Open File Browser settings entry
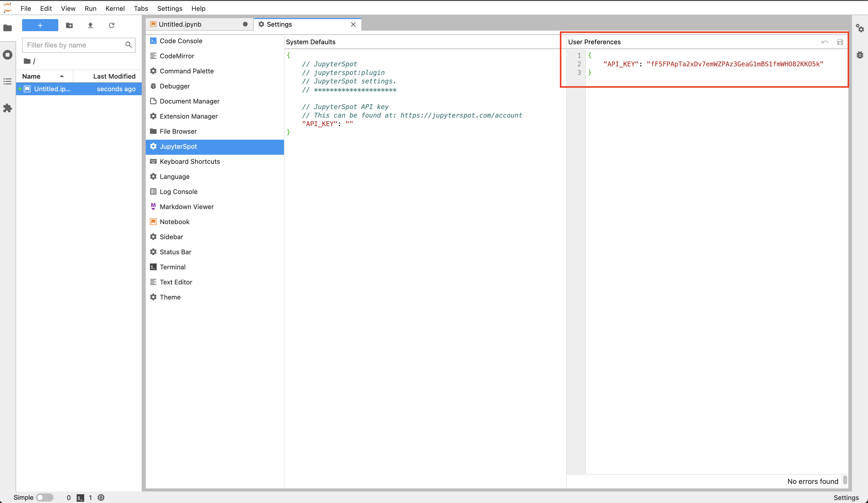 coord(215,131)
